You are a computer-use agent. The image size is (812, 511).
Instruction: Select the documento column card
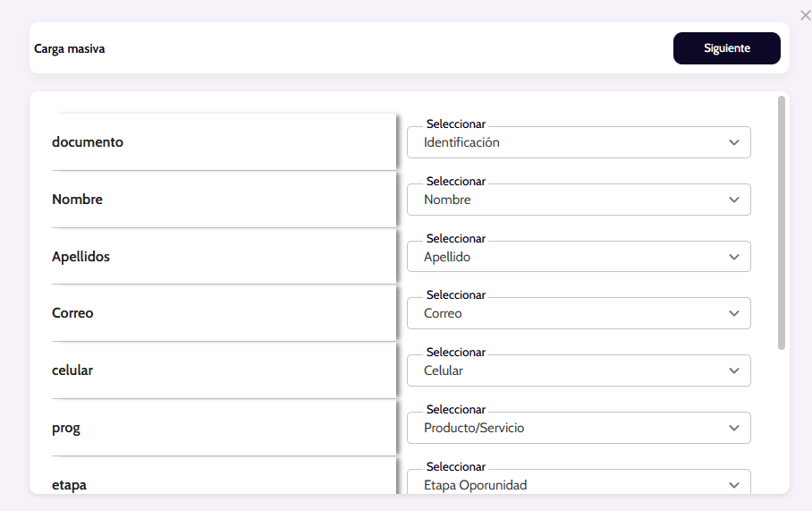[224, 142]
